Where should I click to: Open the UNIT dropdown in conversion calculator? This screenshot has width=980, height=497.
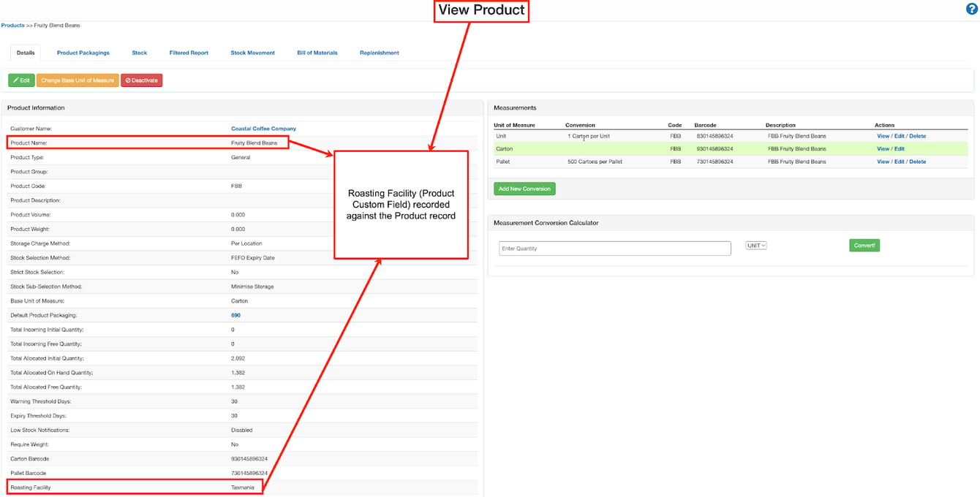[756, 246]
